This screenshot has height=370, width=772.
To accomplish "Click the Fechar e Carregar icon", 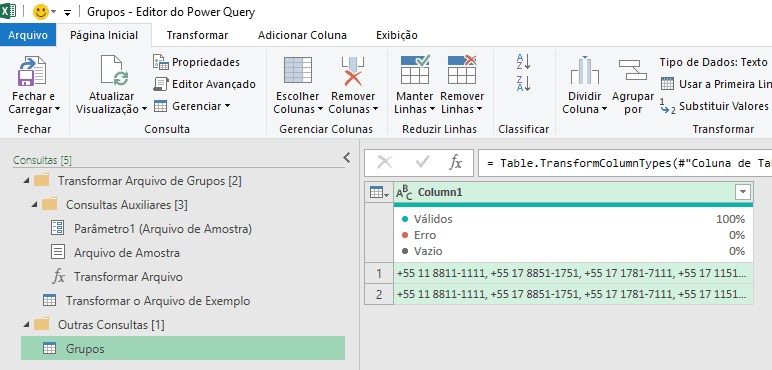I will tap(32, 71).
